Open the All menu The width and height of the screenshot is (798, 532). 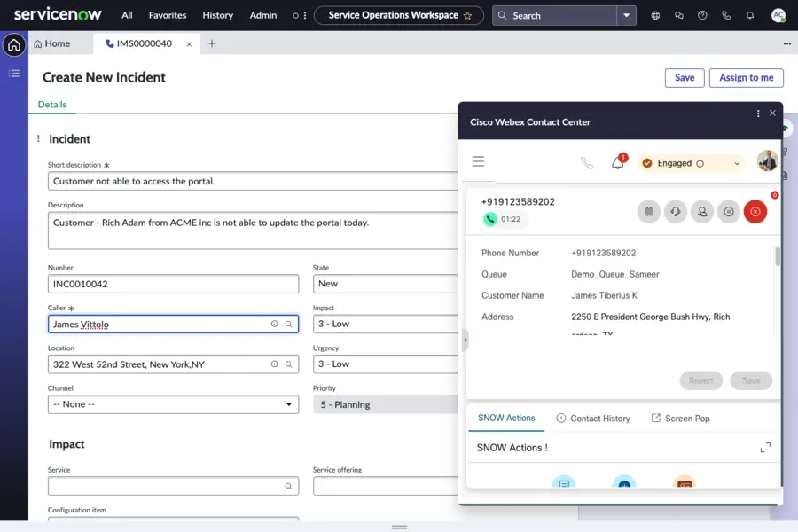click(x=127, y=15)
